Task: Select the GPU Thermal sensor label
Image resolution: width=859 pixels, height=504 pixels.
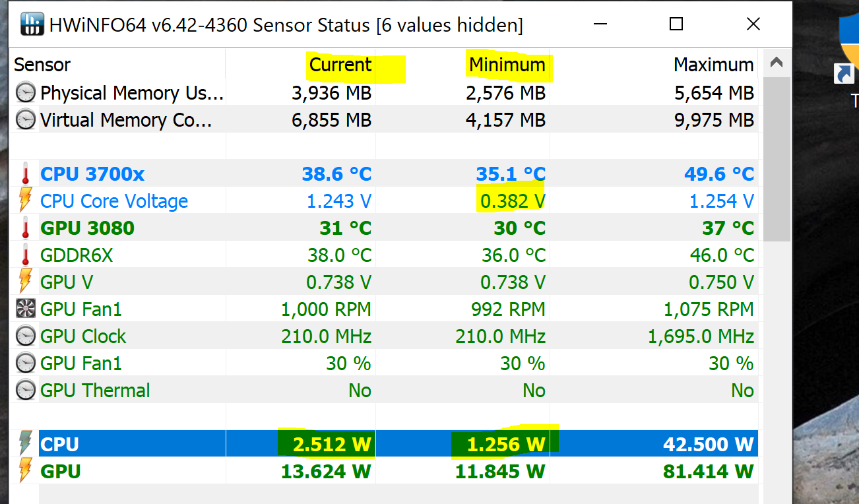Action: point(95,391)
